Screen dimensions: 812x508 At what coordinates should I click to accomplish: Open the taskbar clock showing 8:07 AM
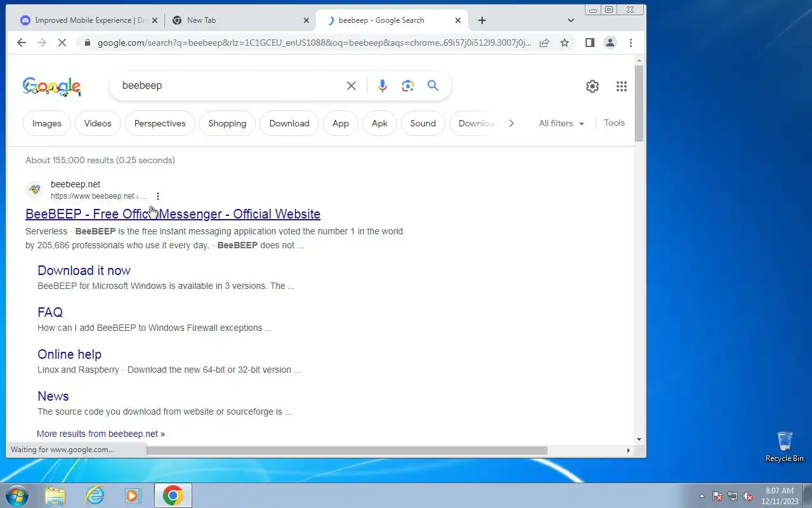pyautogui.click(x=780, y=496)
